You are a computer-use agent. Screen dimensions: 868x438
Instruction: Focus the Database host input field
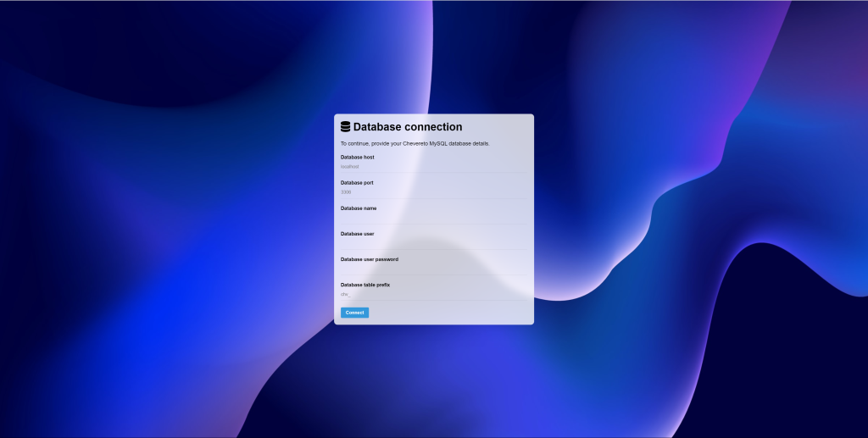pos(433,167)
